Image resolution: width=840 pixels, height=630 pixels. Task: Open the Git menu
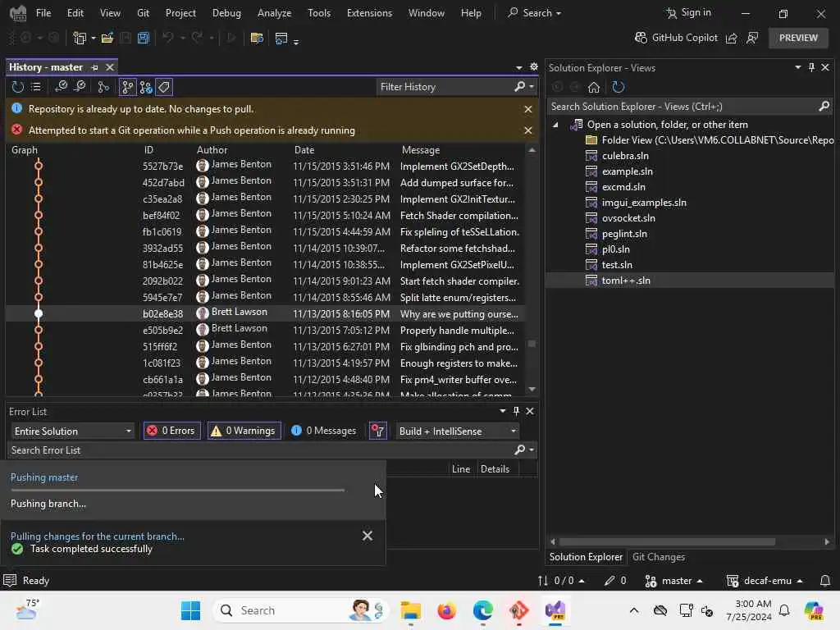coord(143,13)
